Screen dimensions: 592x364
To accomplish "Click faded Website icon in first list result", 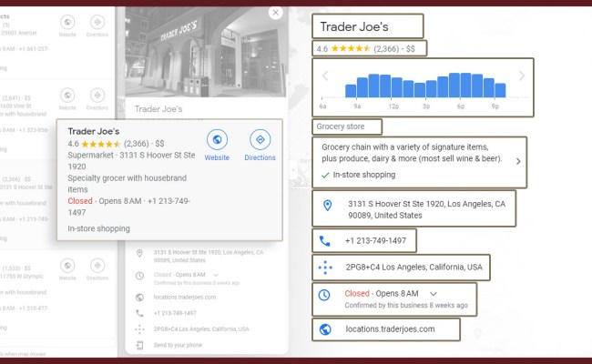I will pyautogui.click(x=67, y=22).
